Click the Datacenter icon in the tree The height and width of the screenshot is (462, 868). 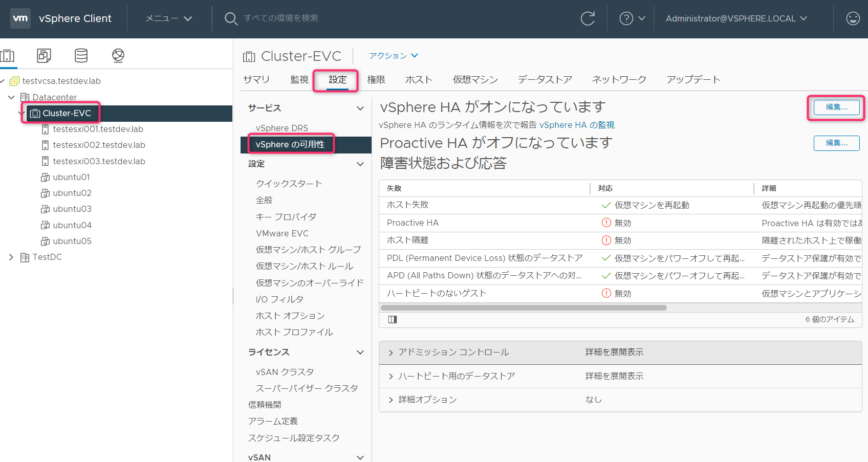point(25,97)
